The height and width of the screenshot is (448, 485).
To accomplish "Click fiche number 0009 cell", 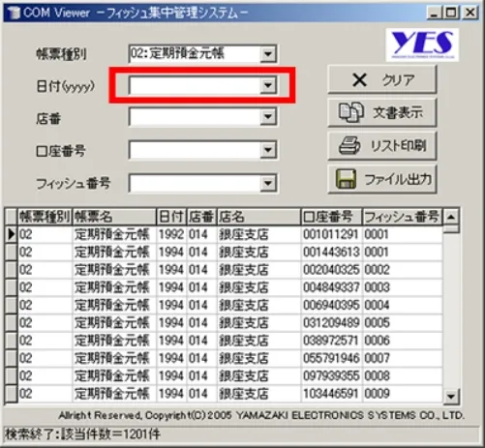I will pos(402,394).
